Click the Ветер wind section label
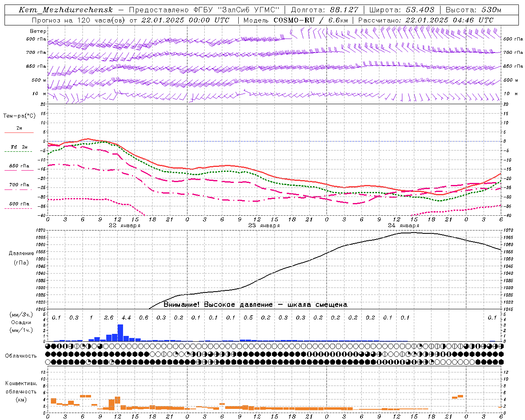The height and width of the screenshot is (420, 525). click(38, 31)
